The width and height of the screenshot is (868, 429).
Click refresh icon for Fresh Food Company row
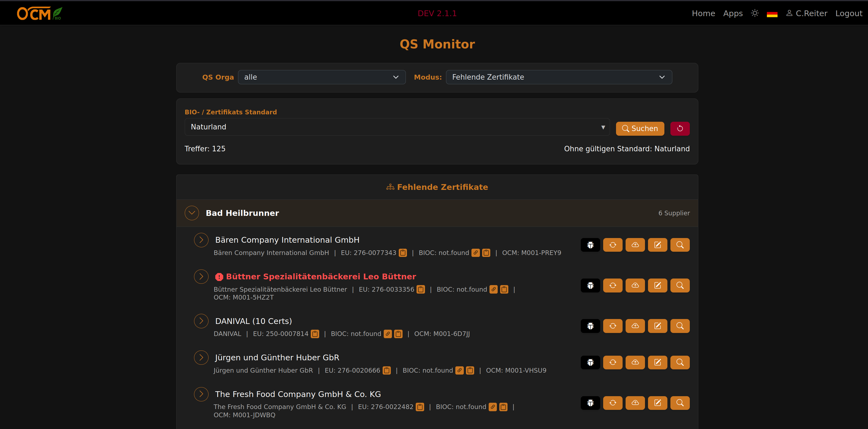point(612,403)
